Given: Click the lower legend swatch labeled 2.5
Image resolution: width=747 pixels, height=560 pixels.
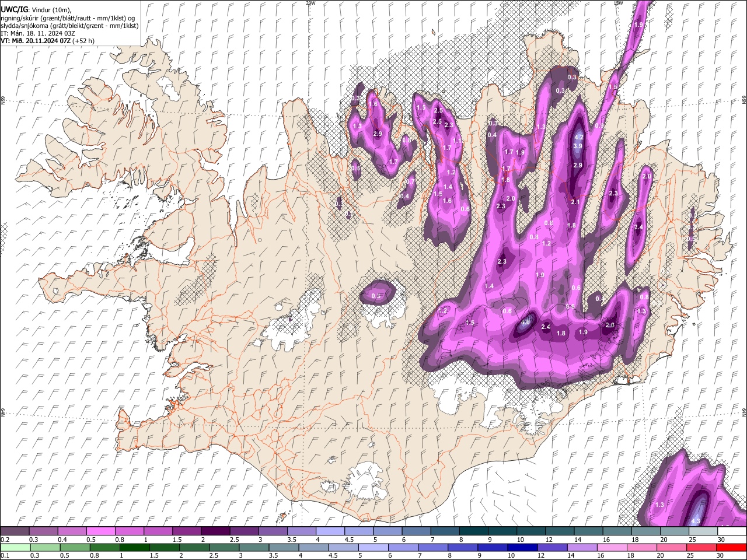Looking at the screenshot, I should click(224, 547).
